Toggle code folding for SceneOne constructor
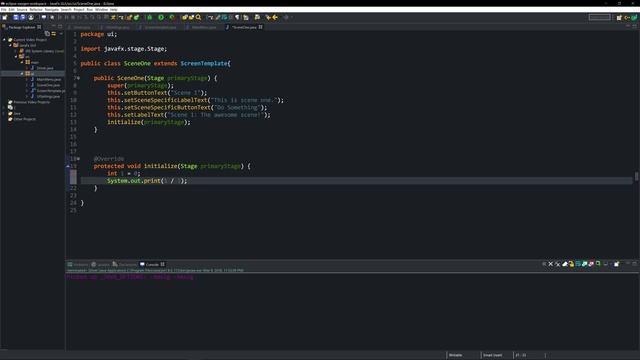Screen dimensions: 640x360 pyautogui.click(x=78, y=78)
